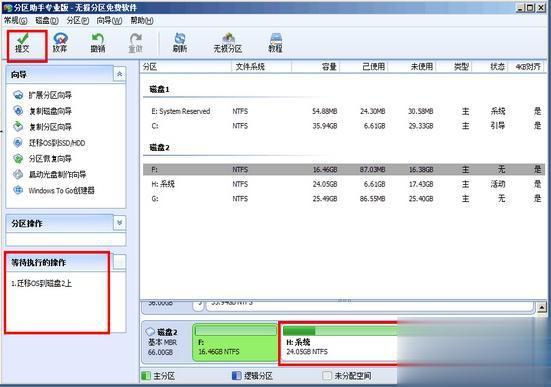The width and height of the screenshot is (551, 387).
Task: Sort by the 状态 column header
Action: coord(490,66)
